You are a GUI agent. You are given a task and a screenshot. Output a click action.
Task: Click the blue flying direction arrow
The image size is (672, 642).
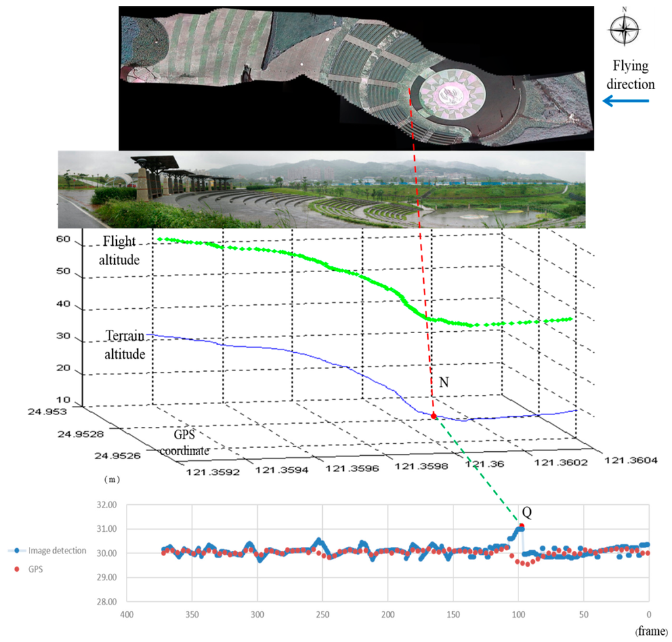coord(626,101)
